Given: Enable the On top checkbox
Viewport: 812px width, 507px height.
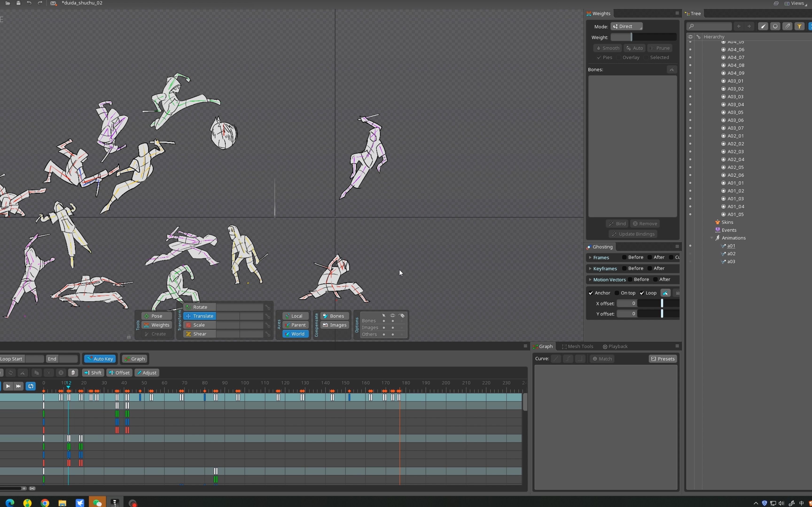Looking at the screenshot, I should point(617,293).
